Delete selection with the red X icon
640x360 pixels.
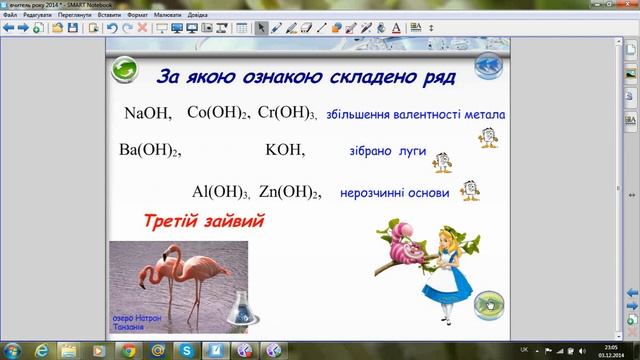(x=142, y=28)
